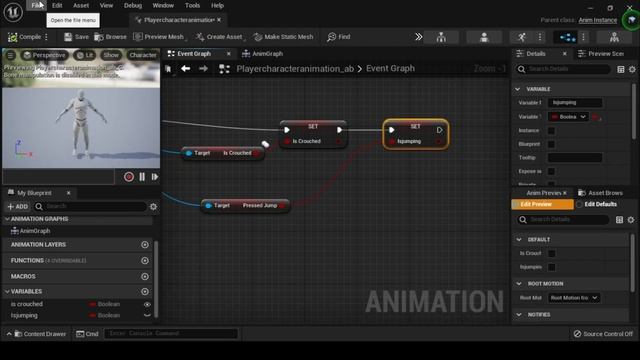640x360 pixels.
Task: Add new macro plus button
Action: (145, 276)
